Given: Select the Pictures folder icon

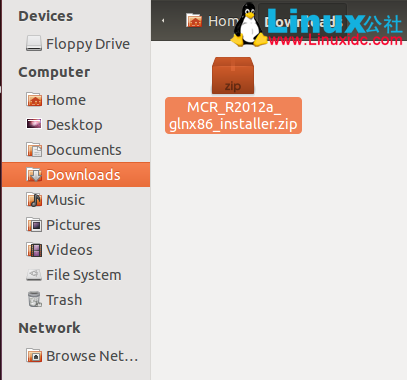Looking at the screenshot, I should coord(34,225).
